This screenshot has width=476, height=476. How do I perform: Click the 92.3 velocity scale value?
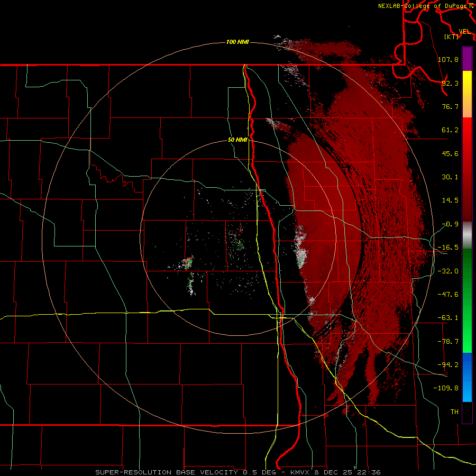click(x=450, y=83)
